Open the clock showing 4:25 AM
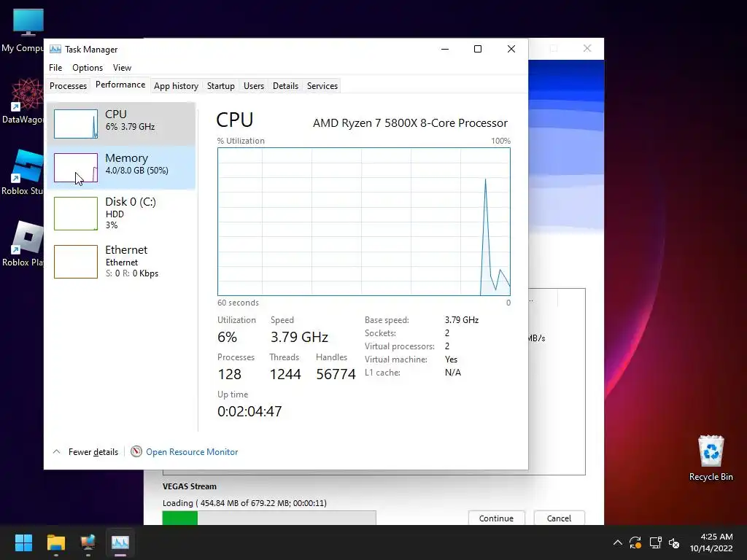Screen dimensions: 747x560 point(711,542)
